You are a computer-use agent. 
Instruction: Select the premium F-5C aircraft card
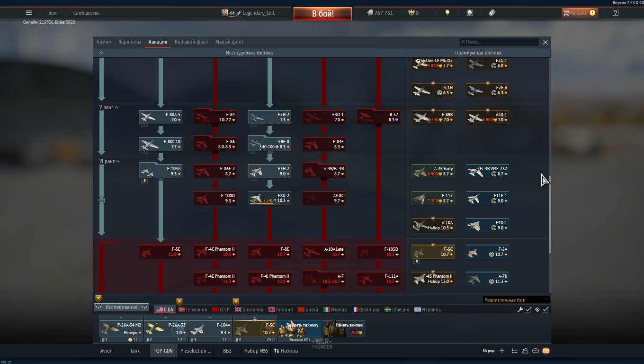point(433,252)
